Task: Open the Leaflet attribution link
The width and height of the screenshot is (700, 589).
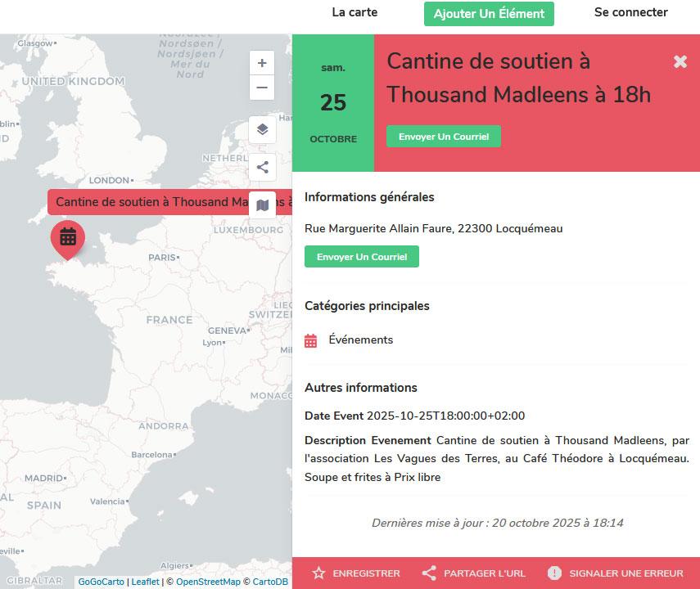Action: point(145,582)
